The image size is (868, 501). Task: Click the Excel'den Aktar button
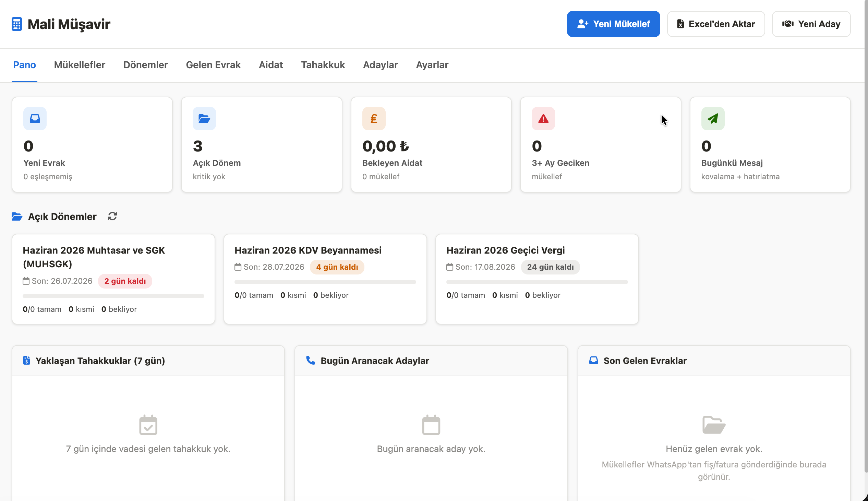click(716, 24)
